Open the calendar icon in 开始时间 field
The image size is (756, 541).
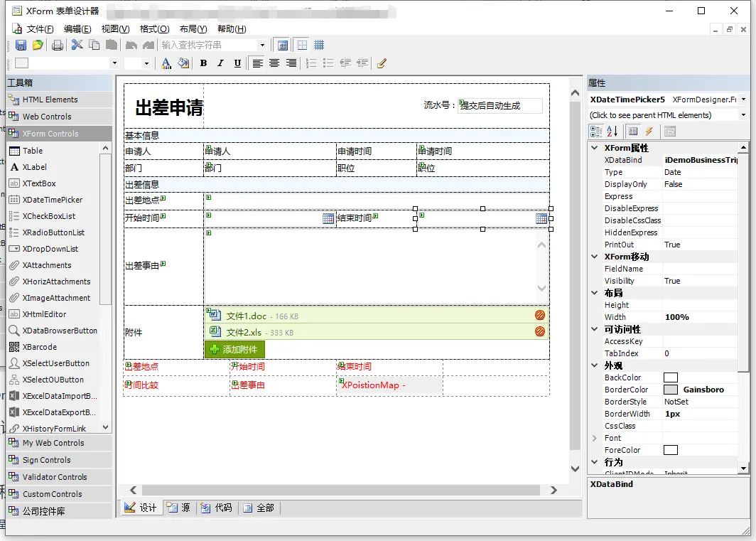(328, 219)
